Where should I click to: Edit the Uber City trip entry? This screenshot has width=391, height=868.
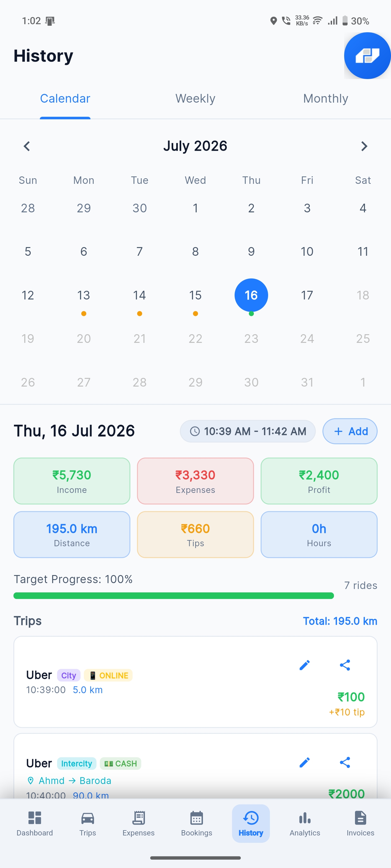click(x=304, y=665)
